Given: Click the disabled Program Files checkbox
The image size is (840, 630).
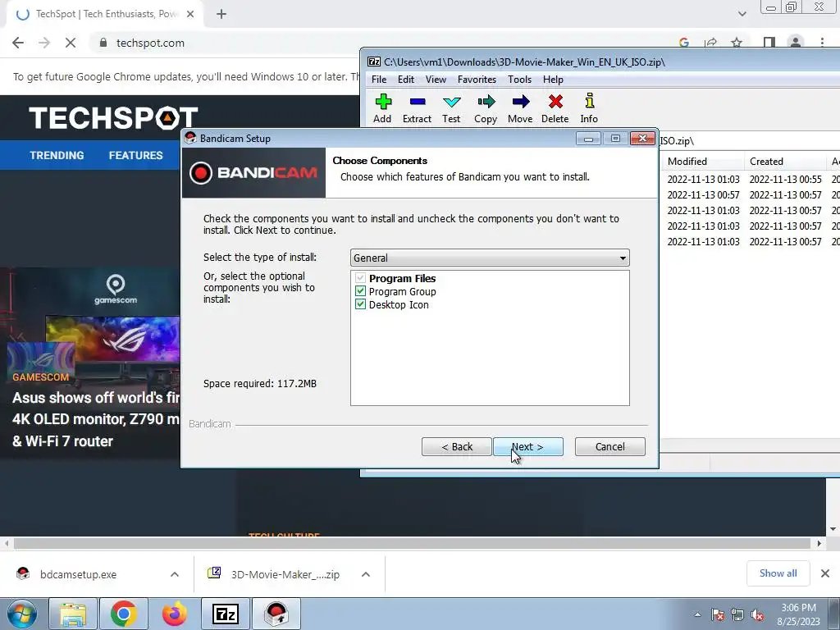Looking at the screenshot, I should [x=361, y=278].
